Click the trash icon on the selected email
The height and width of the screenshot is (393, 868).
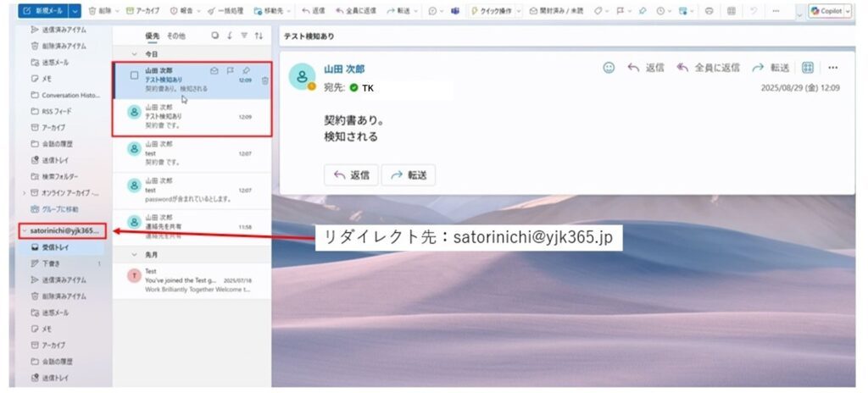pyautogui.click(x=265, y=80)
